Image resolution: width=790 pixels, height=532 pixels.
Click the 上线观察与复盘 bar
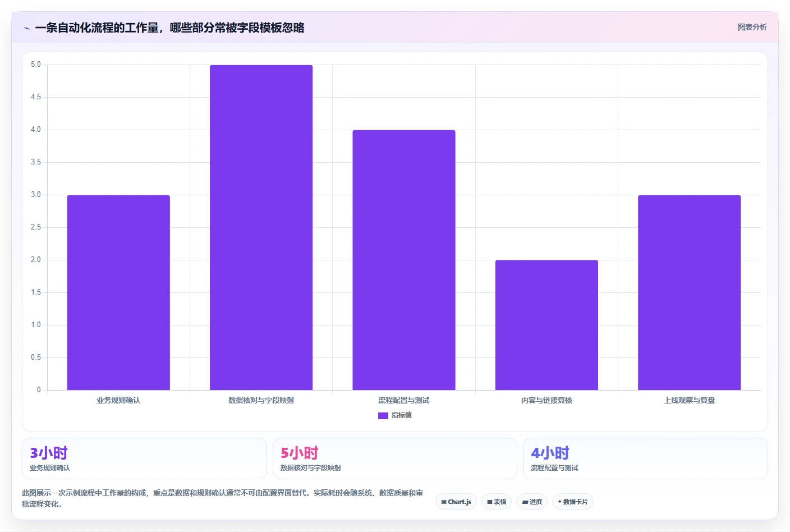point(690,292)
